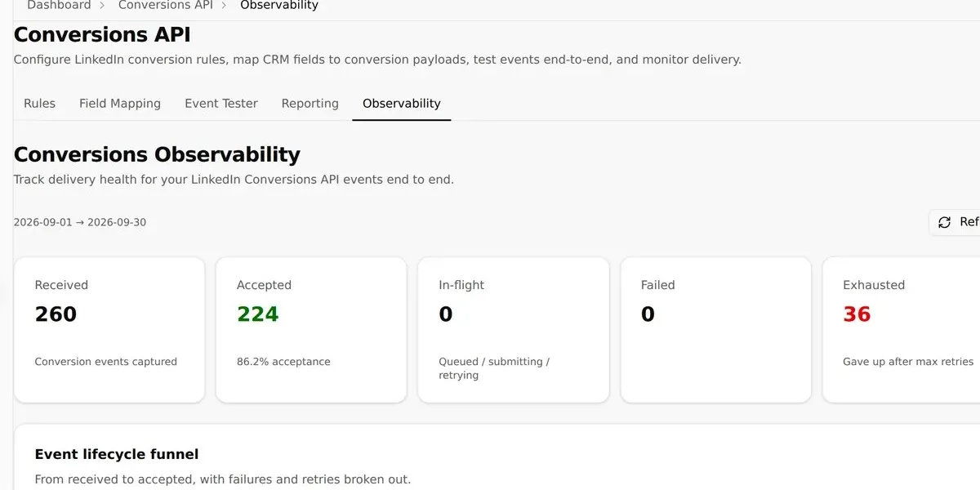Click 'Gave up after max retries' text
Image resolution: width=980 pixels, height=490 pixels.
(x=908, y=362)
